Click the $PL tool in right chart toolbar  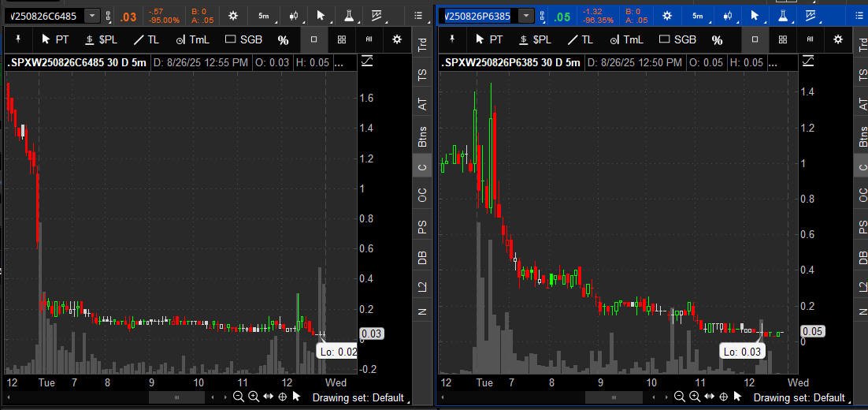[x=533, y=39]
